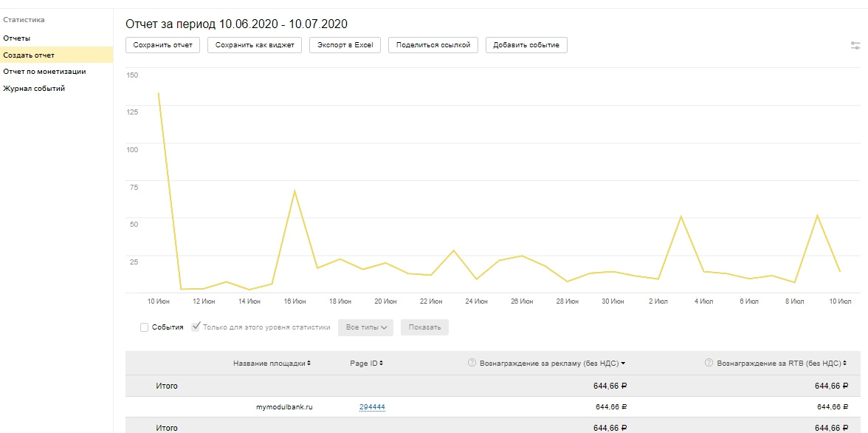Click the 150 y-axis value

pyautogui.click(x=132, y=75)
